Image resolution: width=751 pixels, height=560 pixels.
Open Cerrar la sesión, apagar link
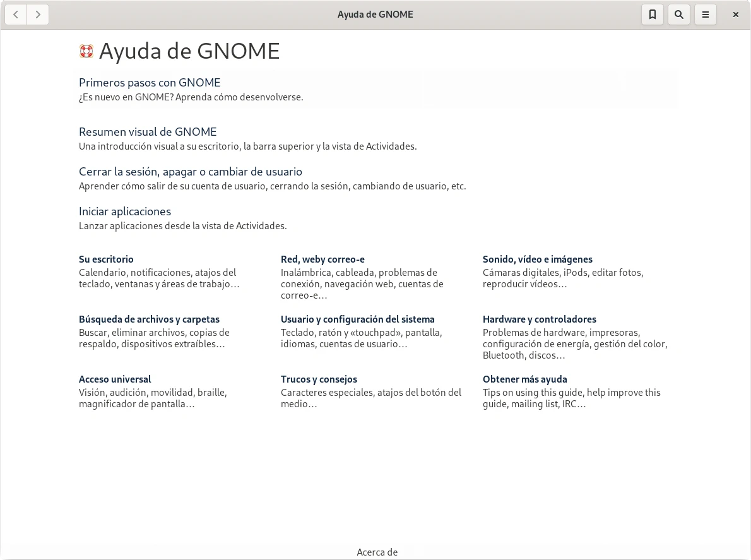190,172
